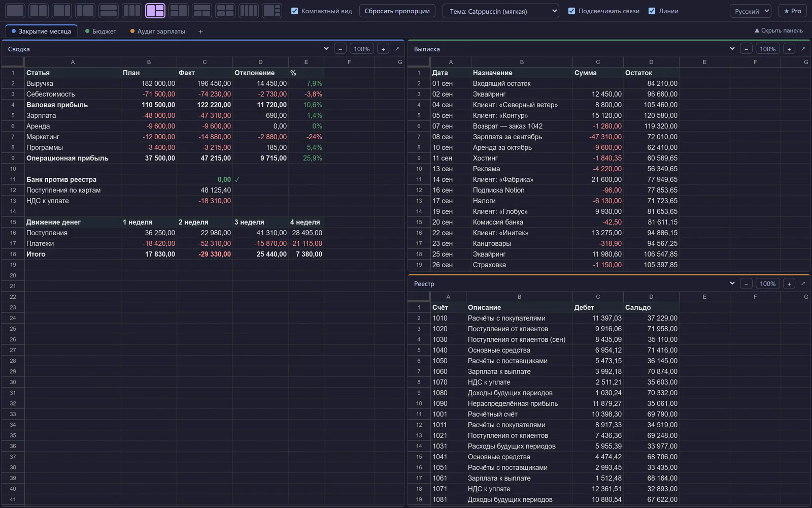Choose layout with two left panes, large right

pos(179,11)
